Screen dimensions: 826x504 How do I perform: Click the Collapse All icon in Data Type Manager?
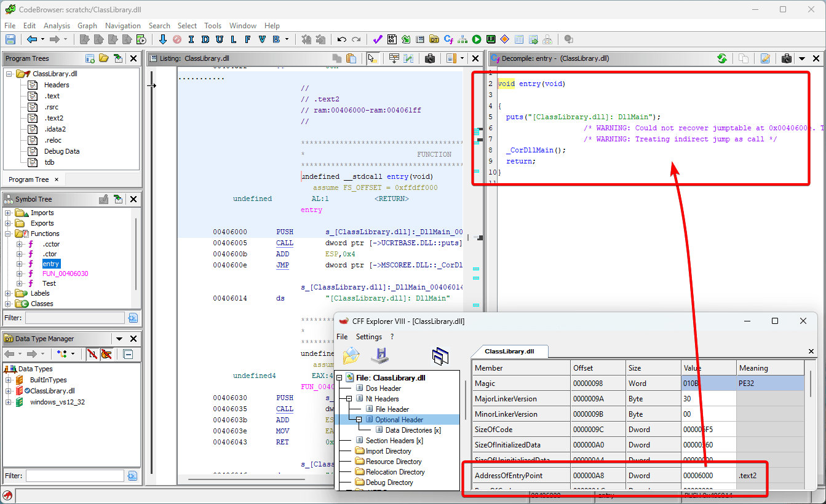128,354
